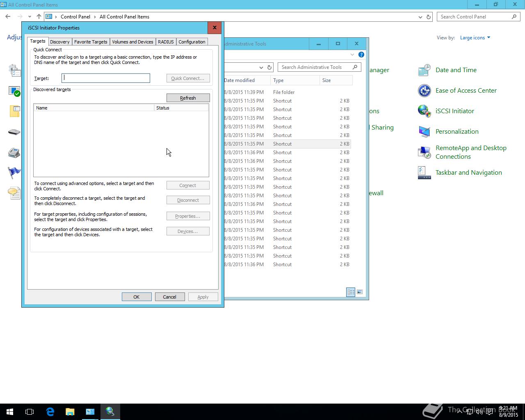
Task: Launch Microsoft Edge from the taskbar
Action: [50, 412]
